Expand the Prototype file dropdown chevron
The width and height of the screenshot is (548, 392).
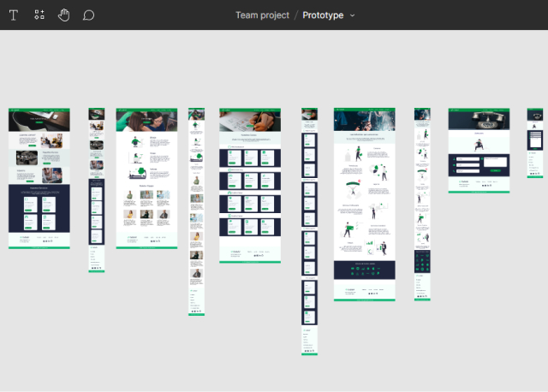(352, 15)
